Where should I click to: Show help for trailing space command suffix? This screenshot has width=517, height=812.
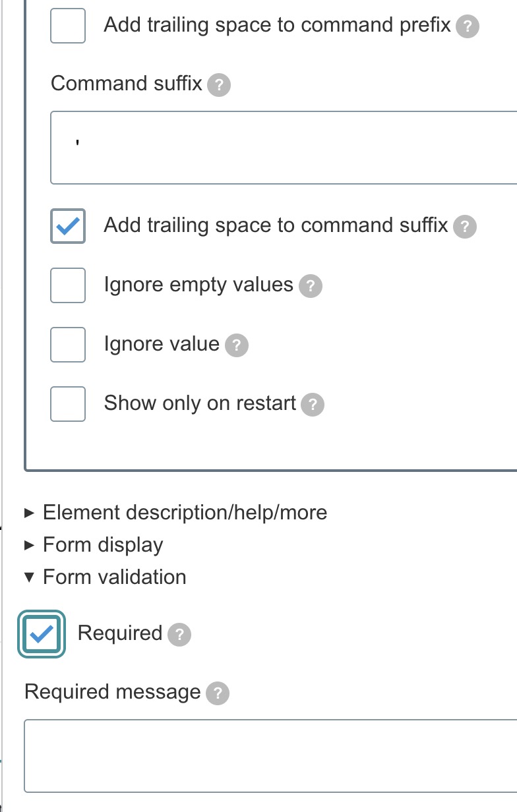click(465, 227)
